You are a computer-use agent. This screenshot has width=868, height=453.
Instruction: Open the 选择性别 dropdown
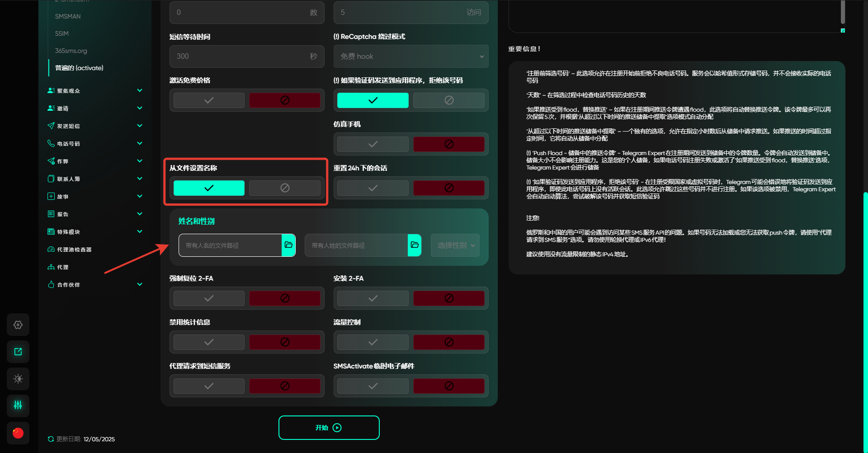tap(455, 245)
